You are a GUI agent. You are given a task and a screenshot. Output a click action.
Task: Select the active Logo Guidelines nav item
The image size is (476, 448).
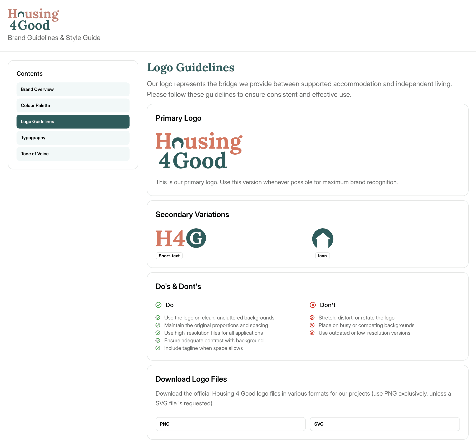(x=73, y=122)
